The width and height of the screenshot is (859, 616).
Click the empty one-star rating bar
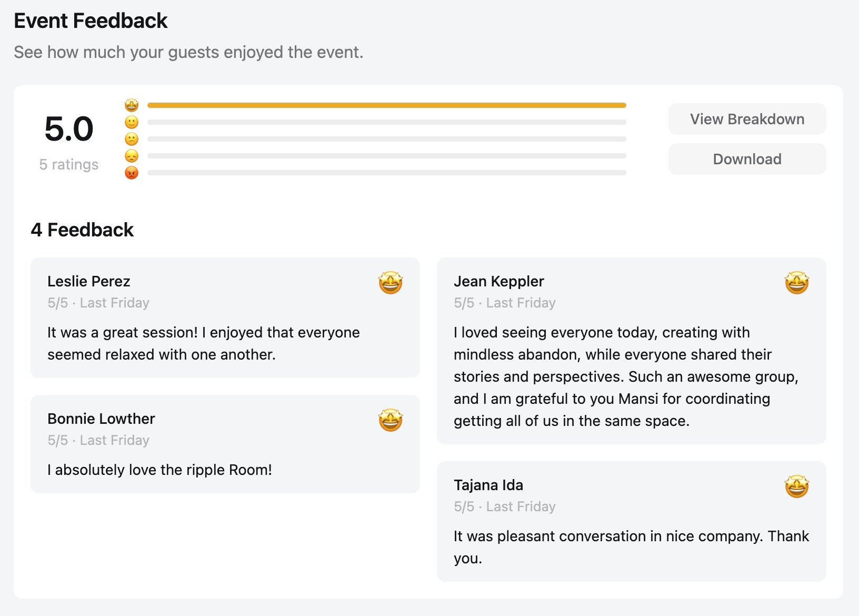click(x=386, y=173)
